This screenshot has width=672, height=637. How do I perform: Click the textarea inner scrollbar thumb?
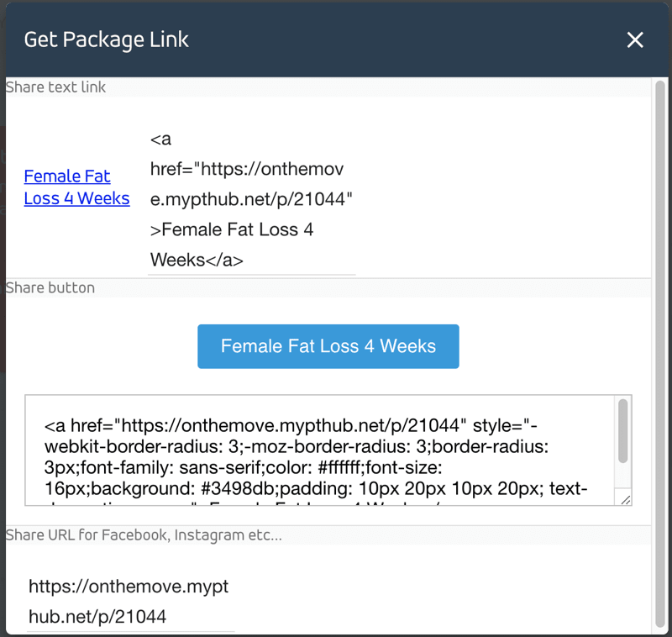coord(622,431)
